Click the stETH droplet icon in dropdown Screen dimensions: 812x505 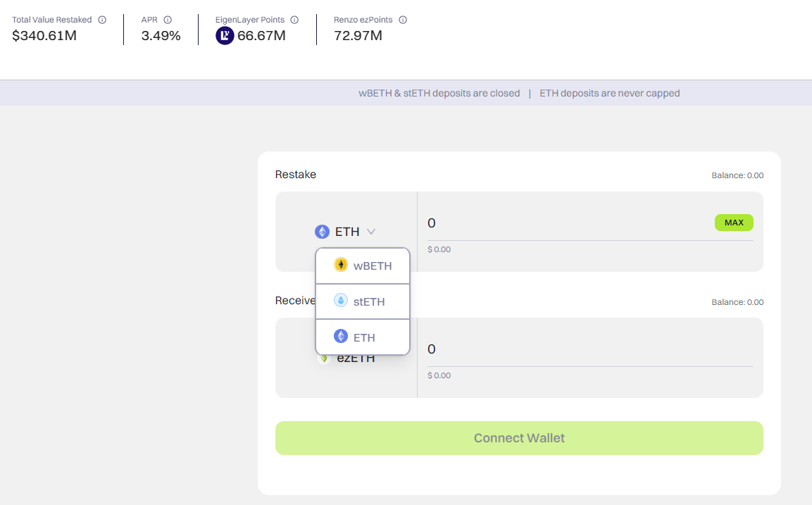pos(341,301)
